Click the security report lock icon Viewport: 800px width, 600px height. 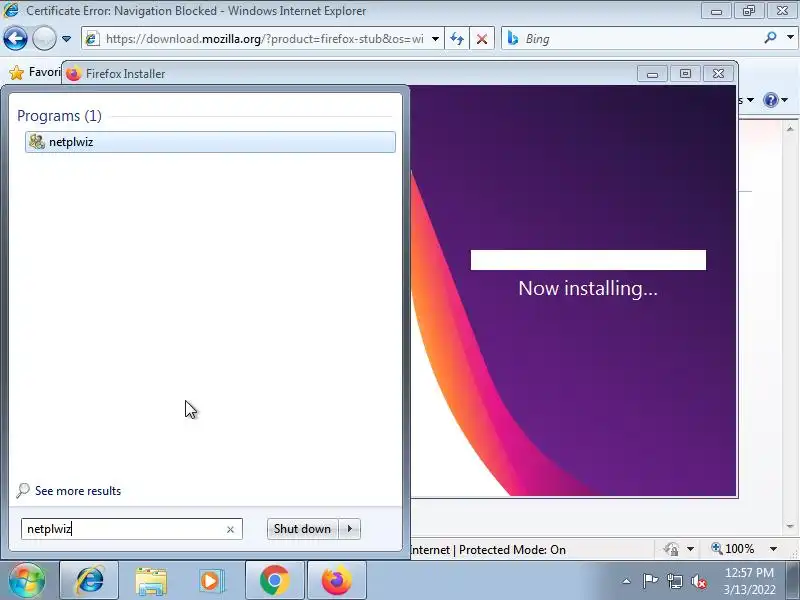[671, 549]
